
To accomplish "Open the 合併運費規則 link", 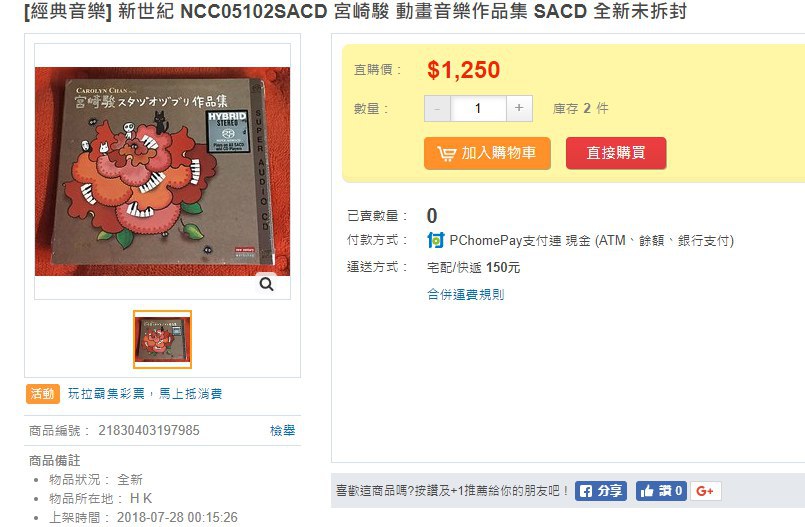I will [466, 295].
